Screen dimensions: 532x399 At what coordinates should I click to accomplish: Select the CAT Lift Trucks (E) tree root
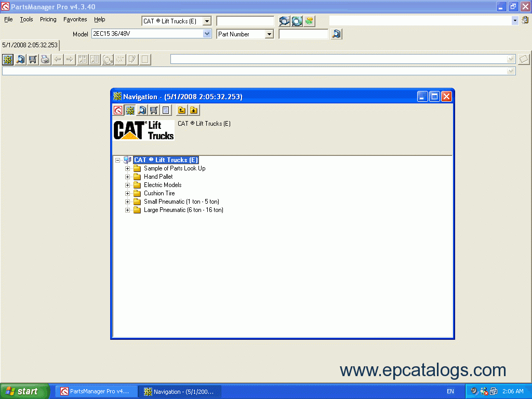tap(166, 160)
